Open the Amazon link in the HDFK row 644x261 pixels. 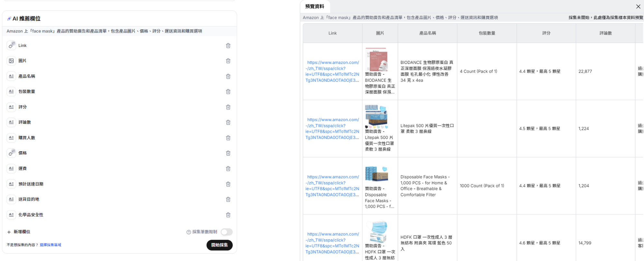(x=332, y=243)
